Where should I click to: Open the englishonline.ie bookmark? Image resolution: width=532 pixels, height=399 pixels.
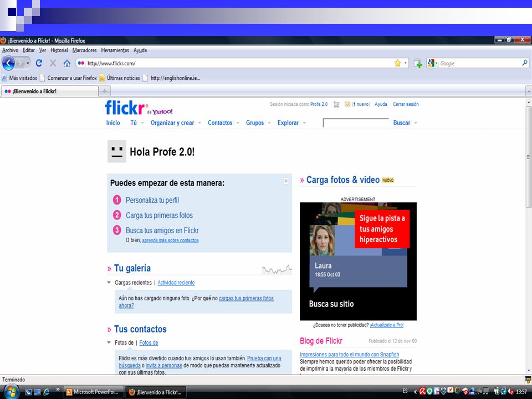pyautogui.click(x=171, y=78)
